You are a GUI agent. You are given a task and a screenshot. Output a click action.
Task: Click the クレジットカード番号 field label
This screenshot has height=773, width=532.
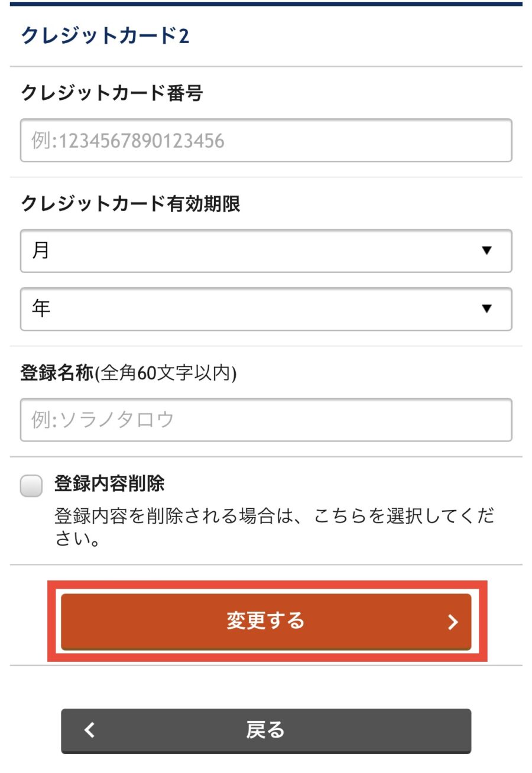[x=112, y=93]
